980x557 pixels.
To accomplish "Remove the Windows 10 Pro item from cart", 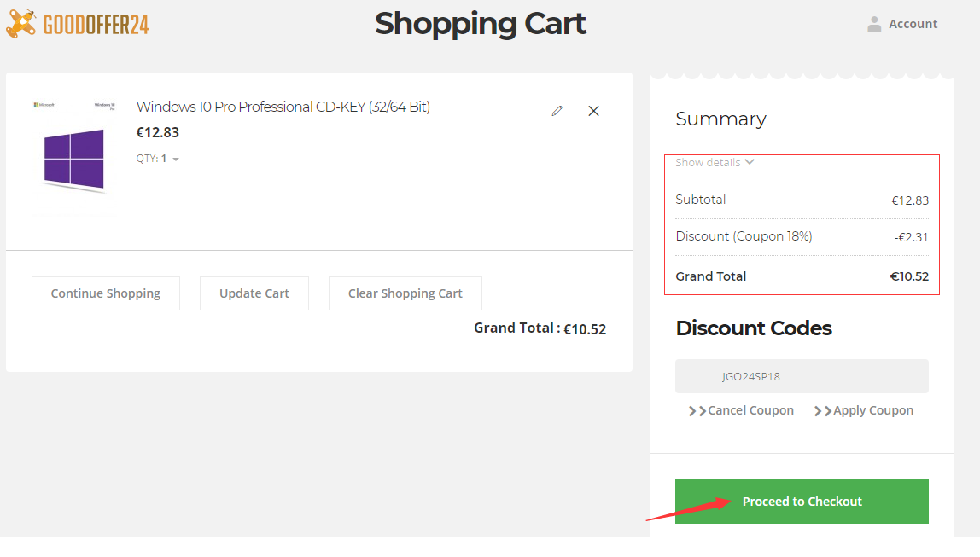I will [594, 111].
